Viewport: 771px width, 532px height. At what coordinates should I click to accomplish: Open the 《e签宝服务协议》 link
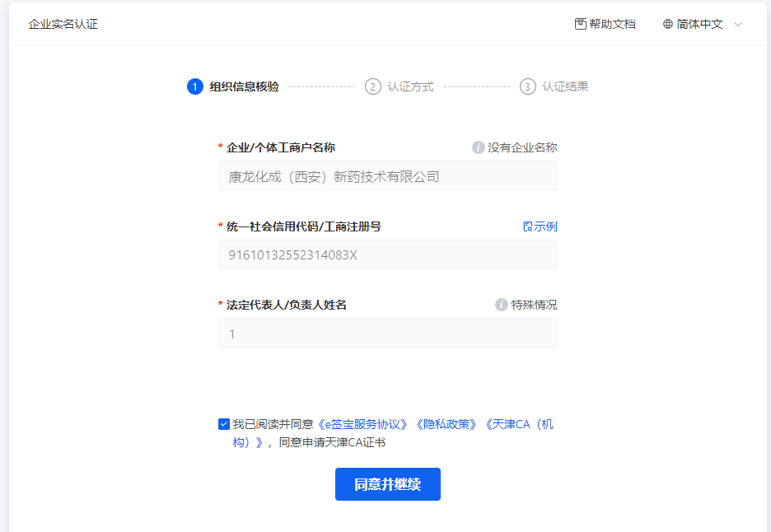point(362,424)
